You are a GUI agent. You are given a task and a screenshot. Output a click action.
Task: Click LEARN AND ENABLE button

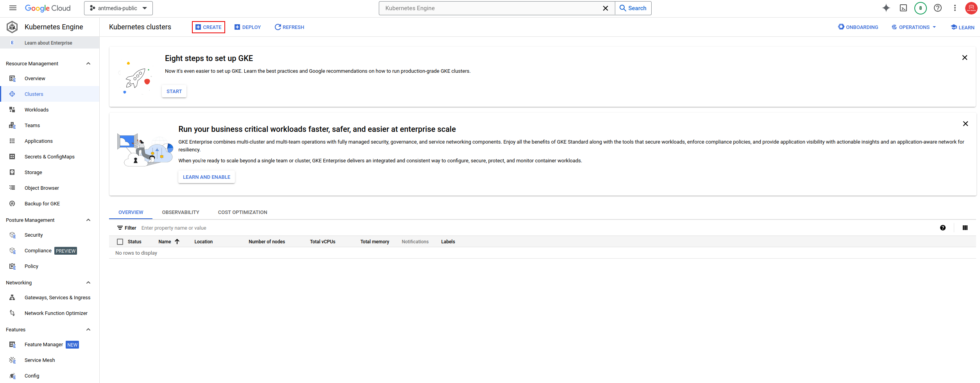tap(206, 177)
